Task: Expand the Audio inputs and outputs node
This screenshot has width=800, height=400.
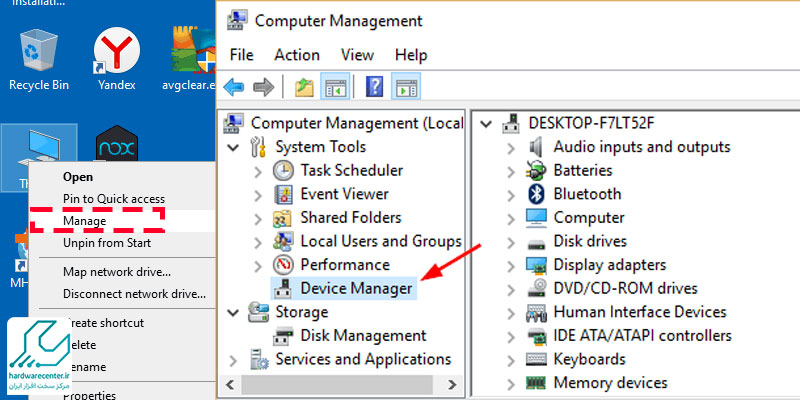Action: pos(511,147)
